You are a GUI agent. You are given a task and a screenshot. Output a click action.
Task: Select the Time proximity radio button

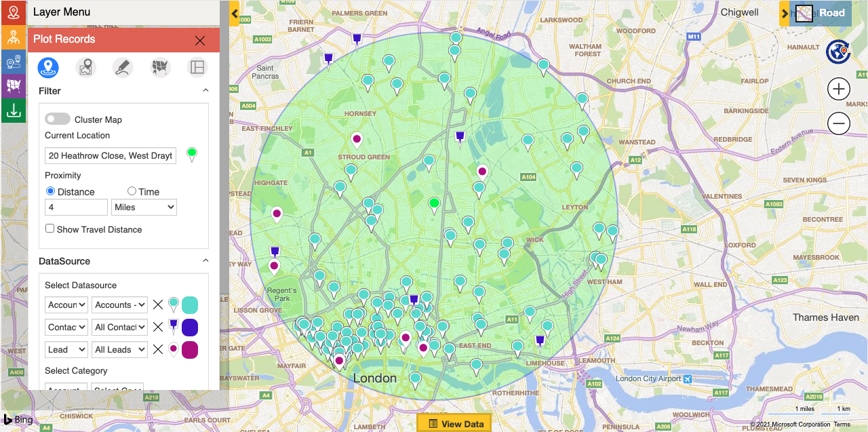[132, 192]
